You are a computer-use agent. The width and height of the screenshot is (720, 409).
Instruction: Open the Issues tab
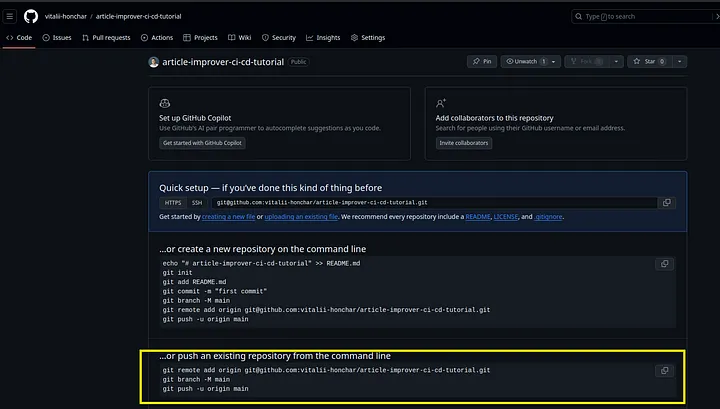pos(57,38)
